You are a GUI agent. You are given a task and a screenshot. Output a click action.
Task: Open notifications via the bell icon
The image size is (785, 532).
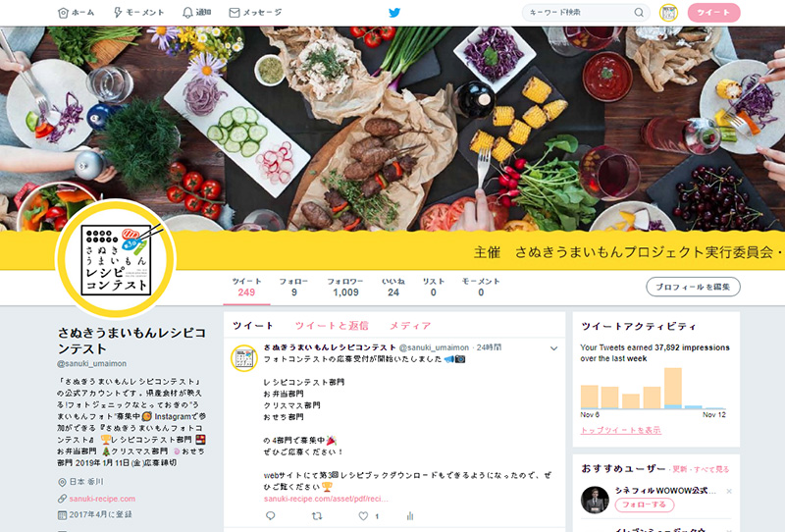[187, 13]
